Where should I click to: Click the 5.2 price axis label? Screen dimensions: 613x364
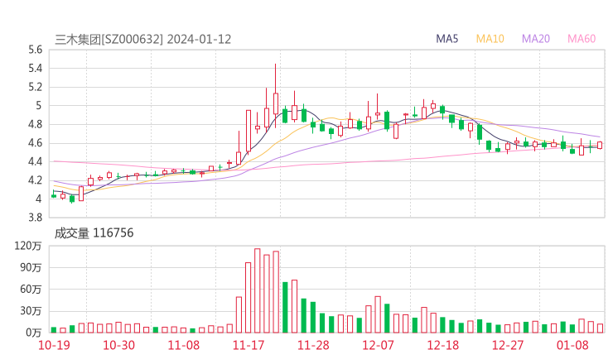click(x=35, y=87)
